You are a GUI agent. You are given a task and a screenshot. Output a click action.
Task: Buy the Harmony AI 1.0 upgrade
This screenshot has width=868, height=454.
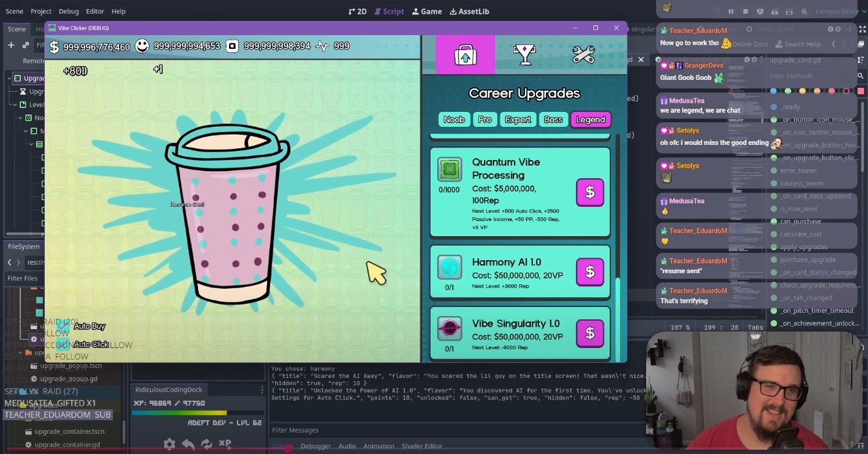click(x=590, y=272)
